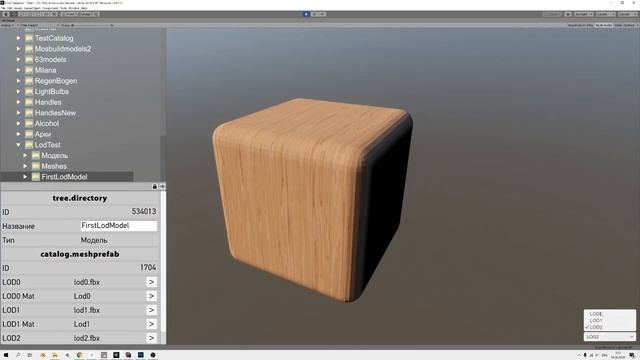This screenshot has width=640, height=360.
Task: Open the Account dropdown
Action: tap(584, 14)
